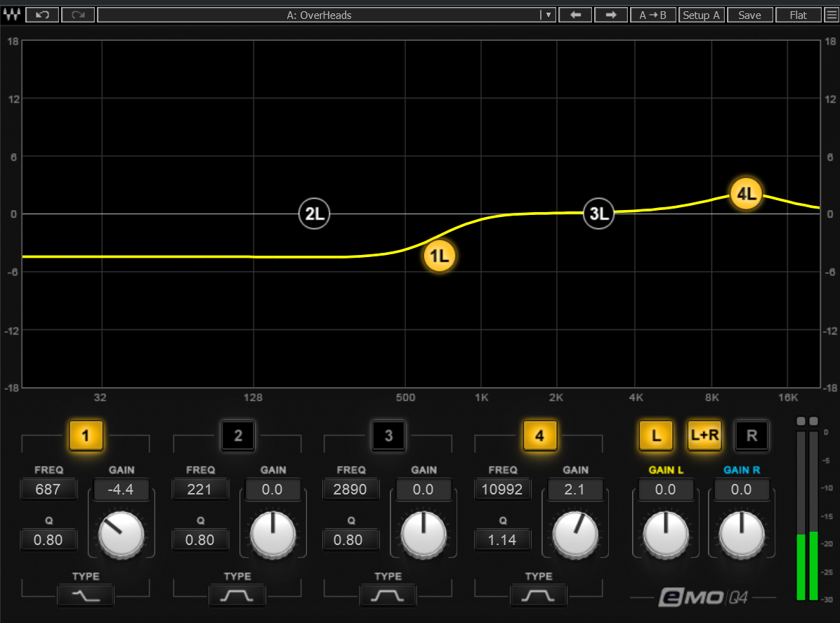Enable band 3 toggle button

pyautogui.click(x=388, y=436)
